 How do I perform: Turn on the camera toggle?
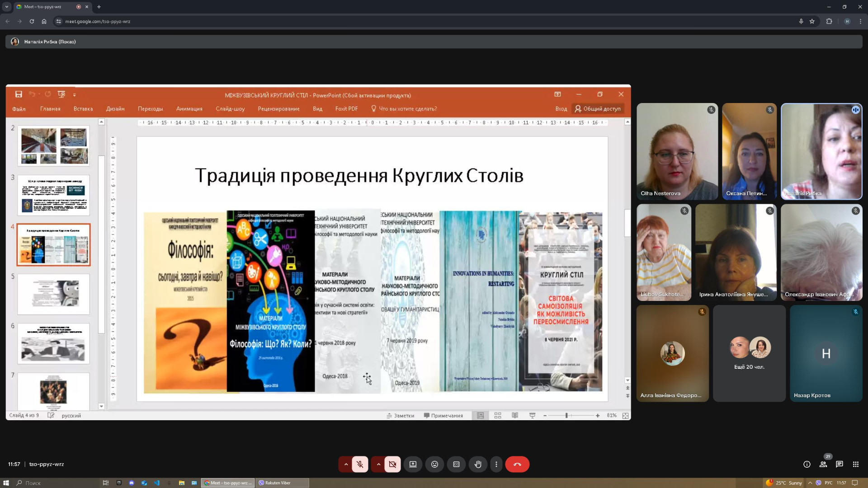click(392, 464)
